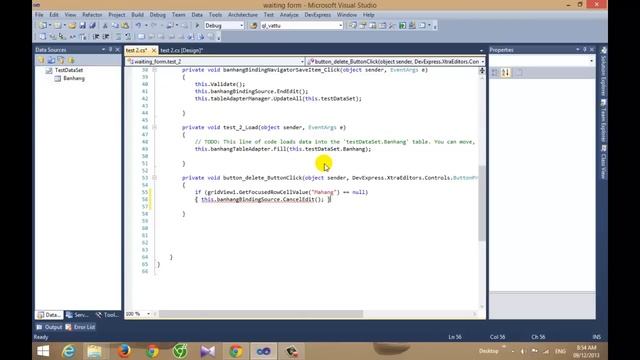Click the Refresh Data Sources icon
Image resolution: width=640 pixels, height=360 pixels.
(71, 60)
